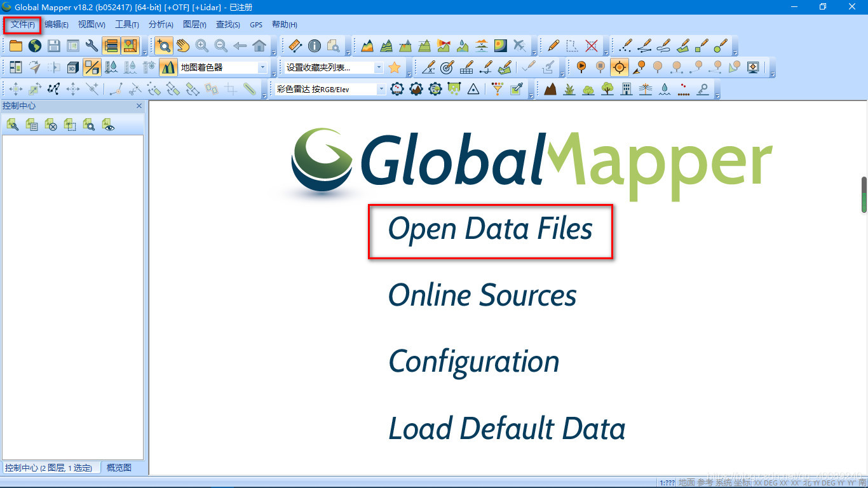Open the GPS menu
The height and width of the screenshot is (488, 868).
pyautogui.click(x=256, y=25)
